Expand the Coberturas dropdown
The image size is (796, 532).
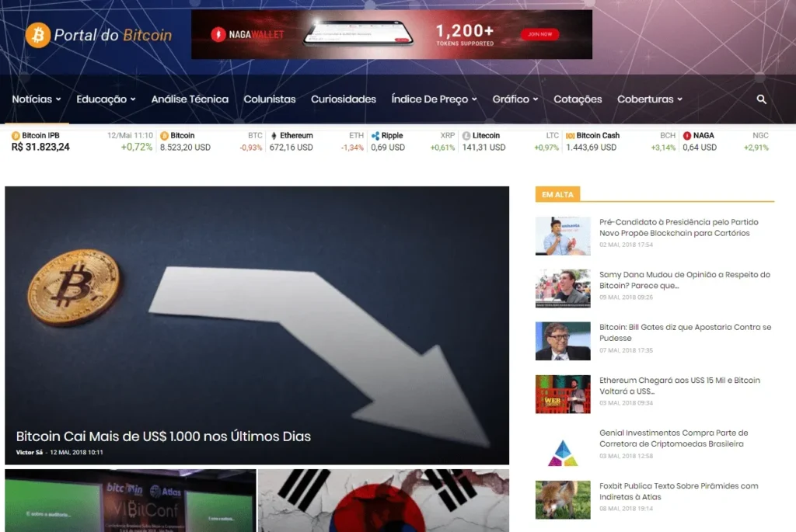650,99
